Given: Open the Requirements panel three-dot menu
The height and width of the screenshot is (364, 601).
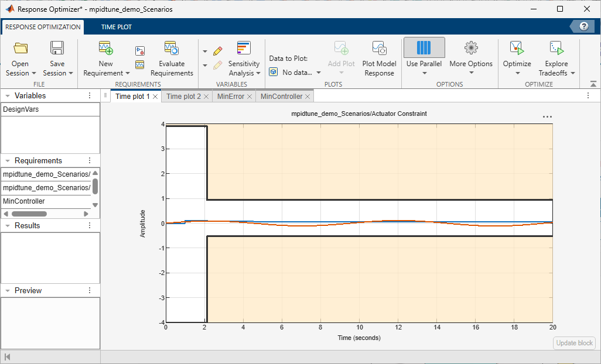Looking at the screenshot, I should [90, 160].
